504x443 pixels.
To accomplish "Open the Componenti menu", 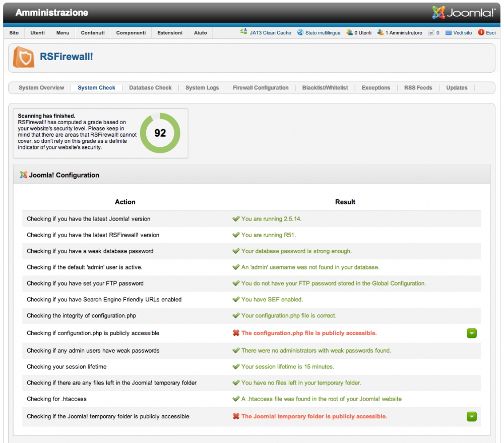I will point(131,33).
